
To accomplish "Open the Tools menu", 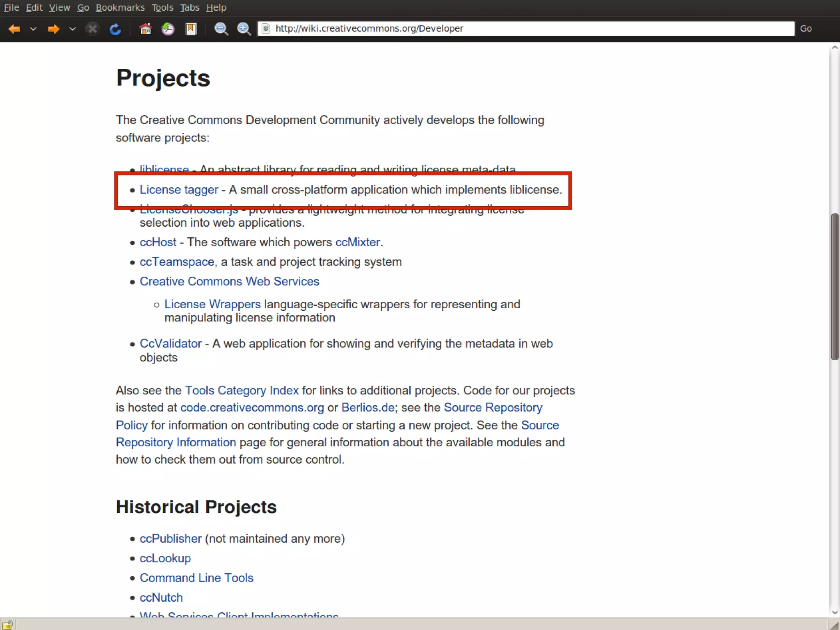I will tap(162, 7).
